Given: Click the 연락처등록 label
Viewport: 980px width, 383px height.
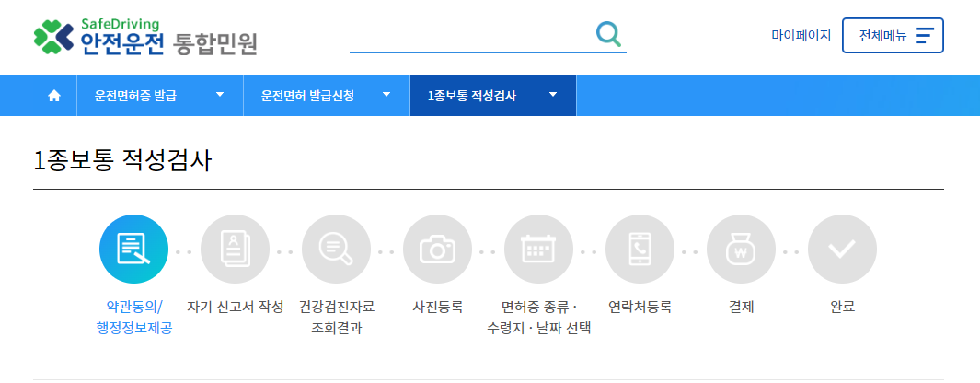Looking at the screenshot, I should click(640, 307).
